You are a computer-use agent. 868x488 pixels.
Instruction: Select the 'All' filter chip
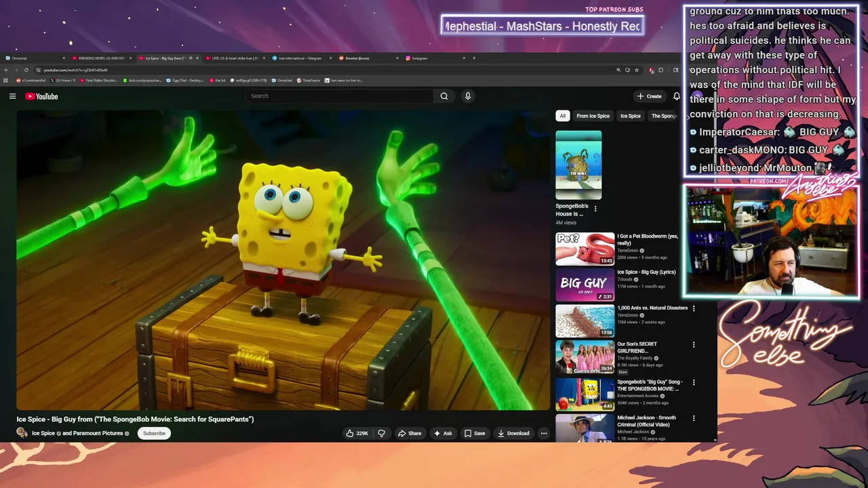pyautogui.click(x=562, y=116)
